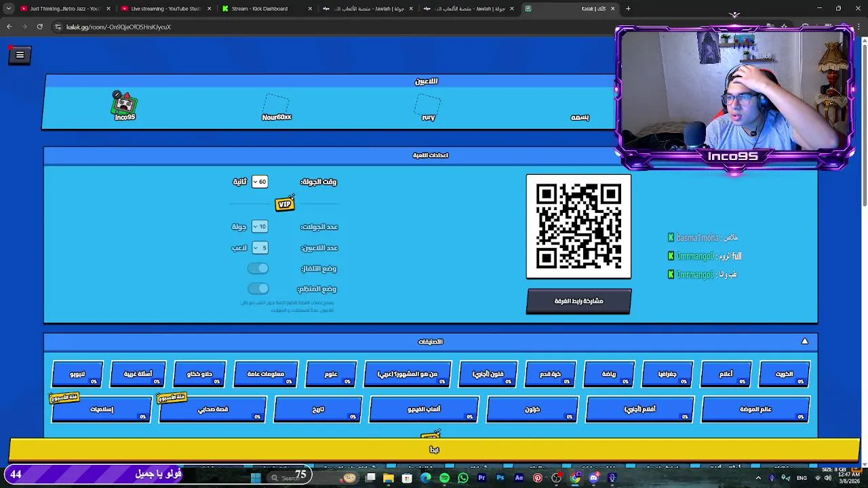
Task: Close the Just Thinking Retro Jazz tab
Action: click(108, 9)
